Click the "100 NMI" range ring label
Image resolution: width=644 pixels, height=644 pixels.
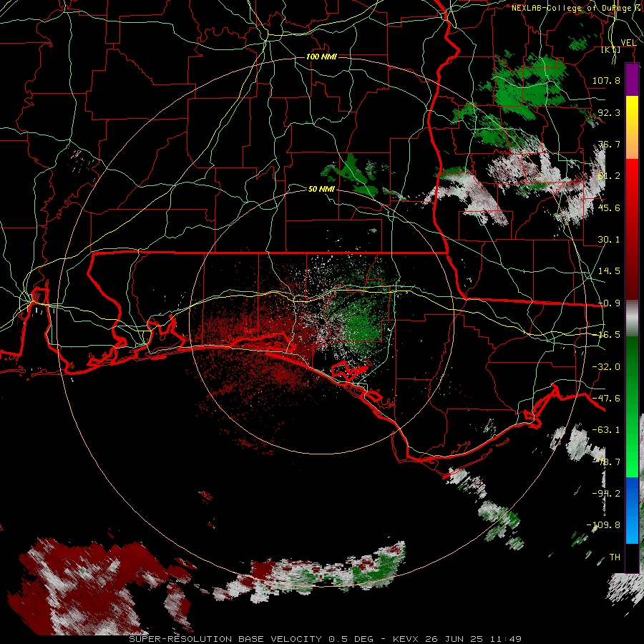pyautogui.click(x=321, y=57)
